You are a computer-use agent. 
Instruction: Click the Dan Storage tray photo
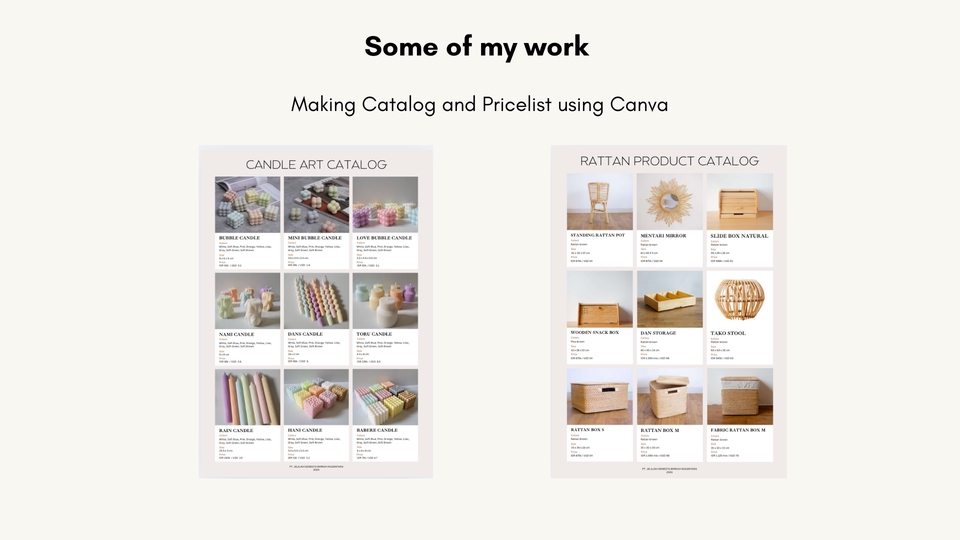[x=670, y=298]
